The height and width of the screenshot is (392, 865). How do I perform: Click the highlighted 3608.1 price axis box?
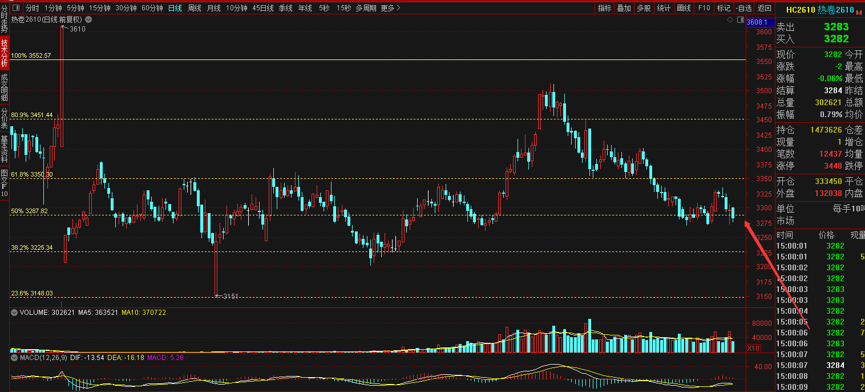760,22
